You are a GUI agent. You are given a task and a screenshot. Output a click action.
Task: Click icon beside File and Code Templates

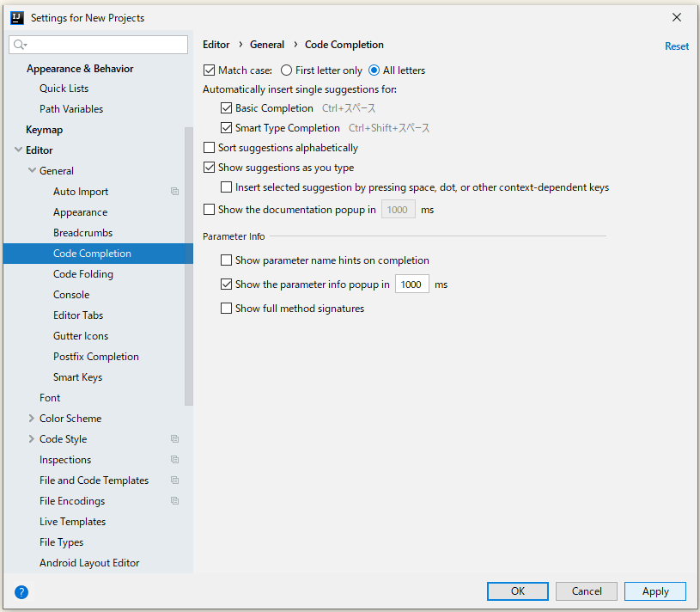(x=175, y=480)
